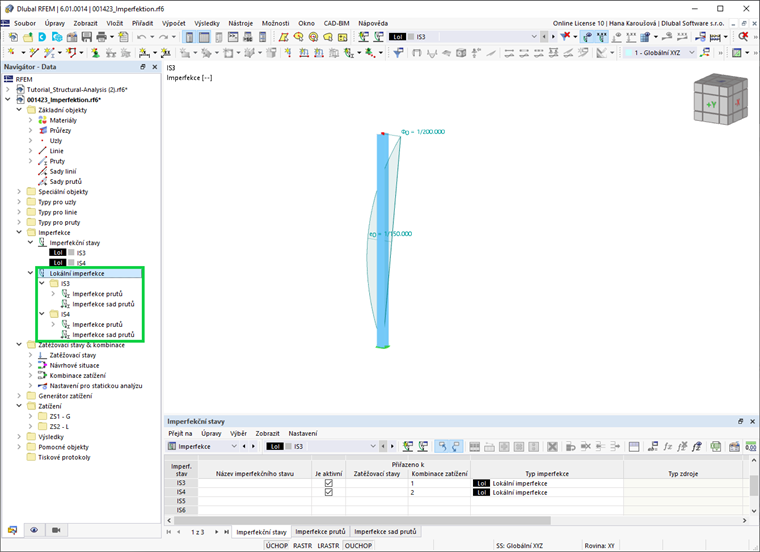Click the funnel filter icon in second toolbar
Screen dimensions: 760x552
(x=398, y=52)
